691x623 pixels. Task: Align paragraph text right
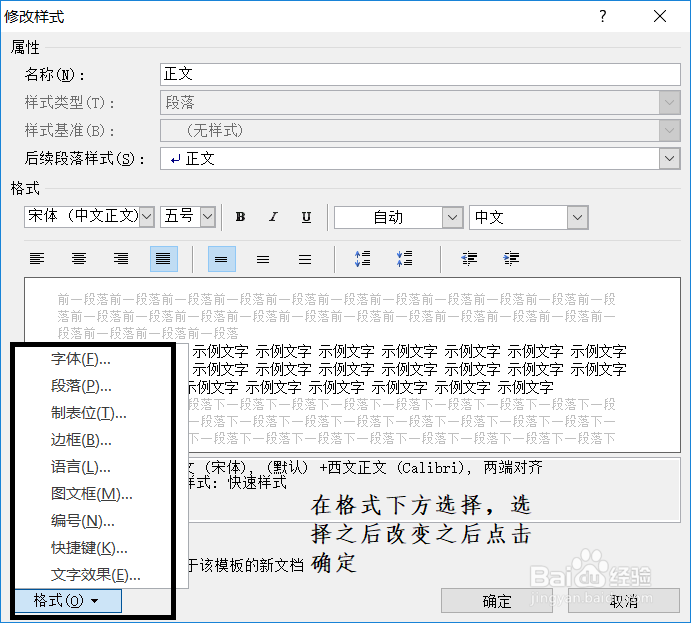click(x=121, y=259)
